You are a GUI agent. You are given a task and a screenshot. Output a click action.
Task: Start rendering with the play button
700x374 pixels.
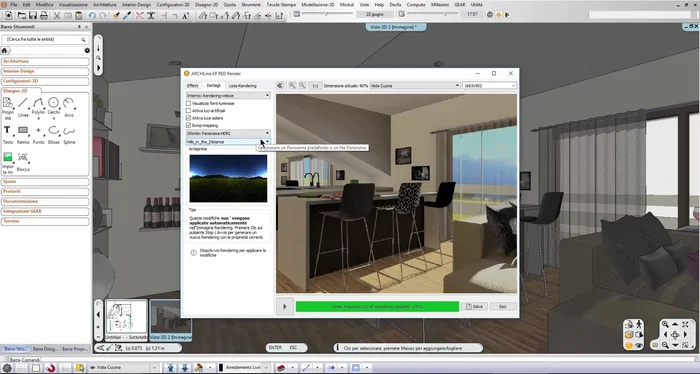coord(285,307)
